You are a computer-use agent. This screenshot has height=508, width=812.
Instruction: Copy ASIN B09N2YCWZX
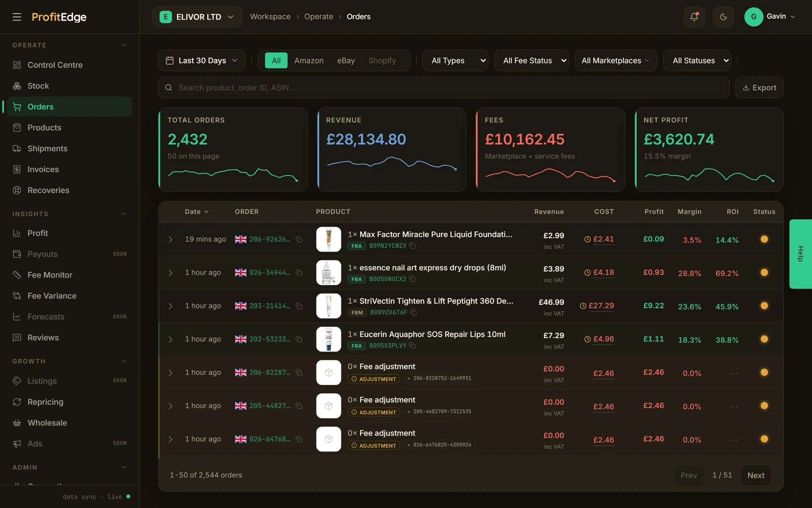point(412,246)
